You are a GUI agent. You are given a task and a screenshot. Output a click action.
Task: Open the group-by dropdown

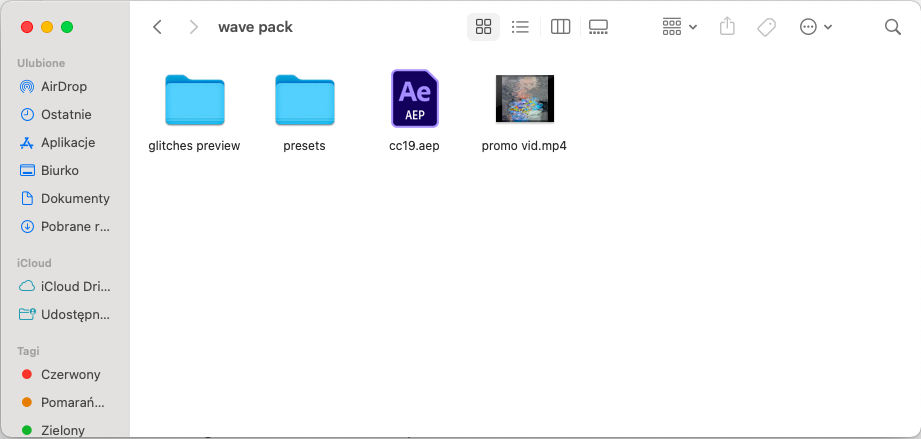pyautogui.click(x=679, y=27)
